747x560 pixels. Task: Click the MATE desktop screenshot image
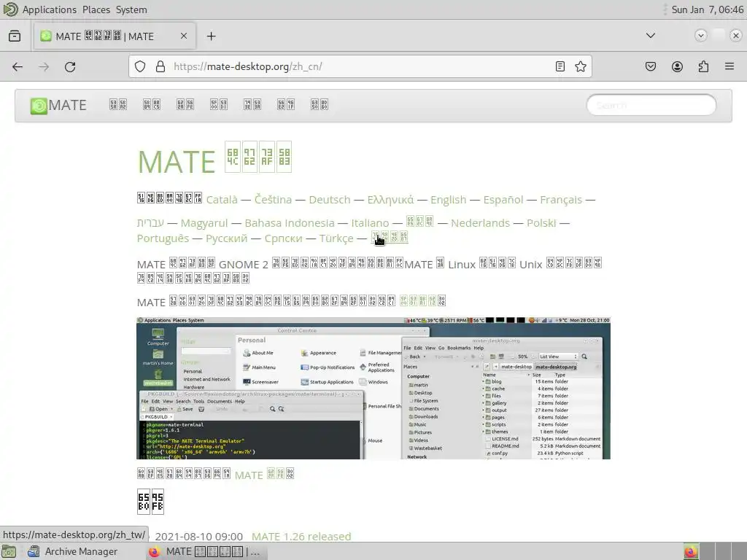click(373, 388)
